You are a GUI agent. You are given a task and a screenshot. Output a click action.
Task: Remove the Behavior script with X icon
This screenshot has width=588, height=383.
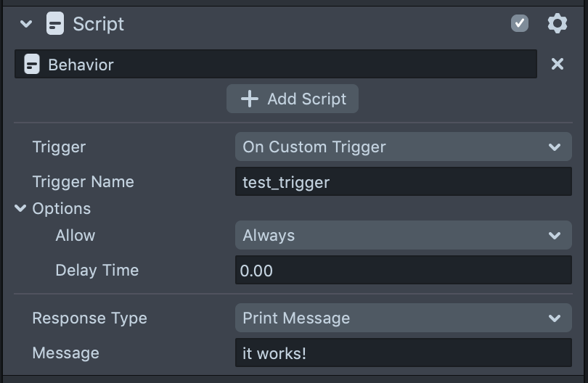pyautogui.click(x=557, y=65)
